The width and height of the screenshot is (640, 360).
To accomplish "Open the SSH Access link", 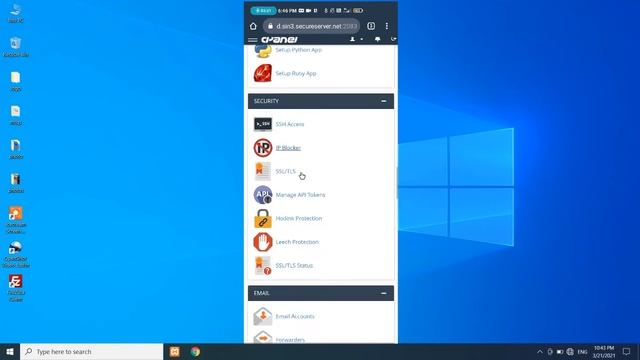I will (x=290, y=124).
